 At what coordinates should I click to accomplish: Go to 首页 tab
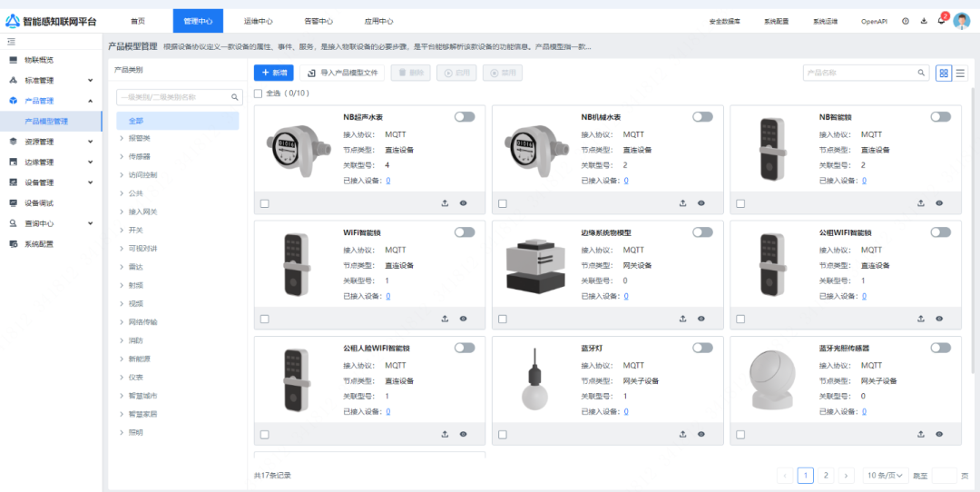(x=138, y=21)
